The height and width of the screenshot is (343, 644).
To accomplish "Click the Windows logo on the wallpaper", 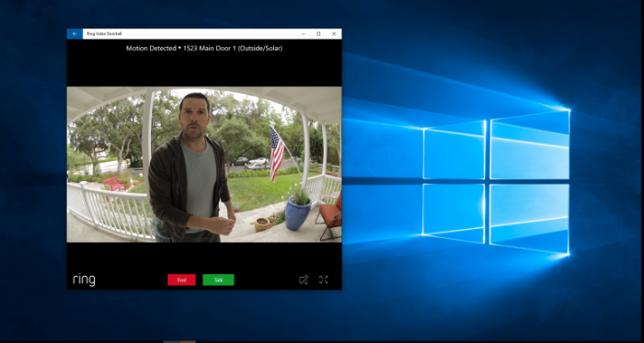I will tap(496, 182).
